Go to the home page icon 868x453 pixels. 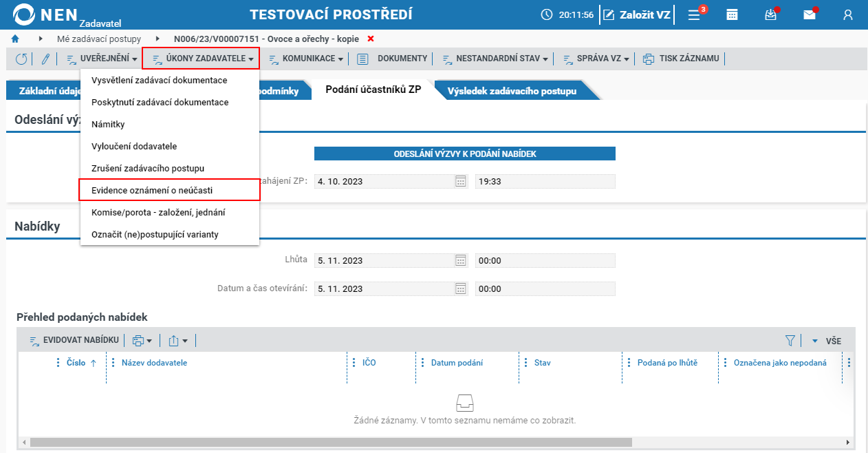click(x=15, y=39)
